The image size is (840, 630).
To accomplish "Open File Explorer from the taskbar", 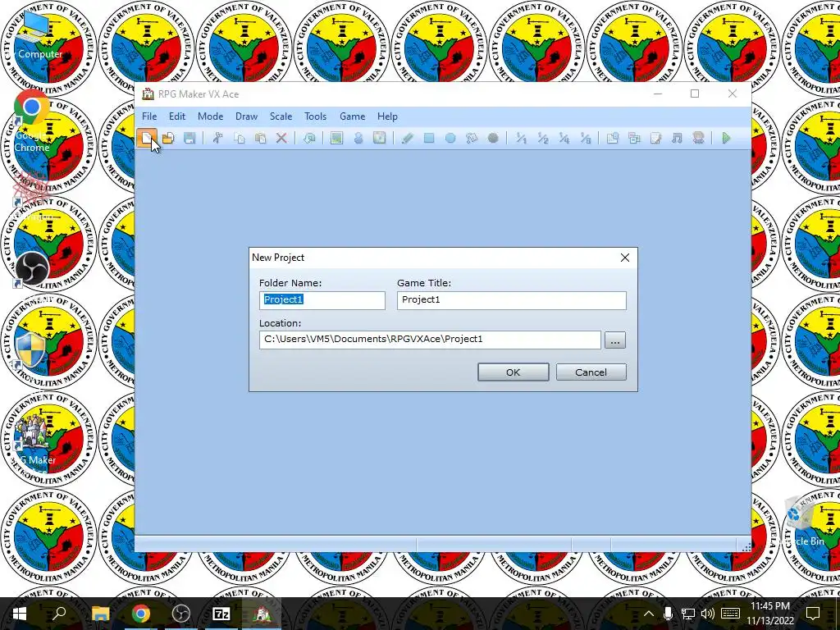I will click(100, 614).
